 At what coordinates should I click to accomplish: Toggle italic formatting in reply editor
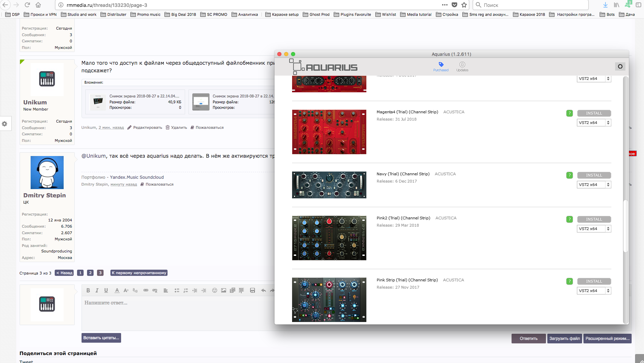pos(97,290)
